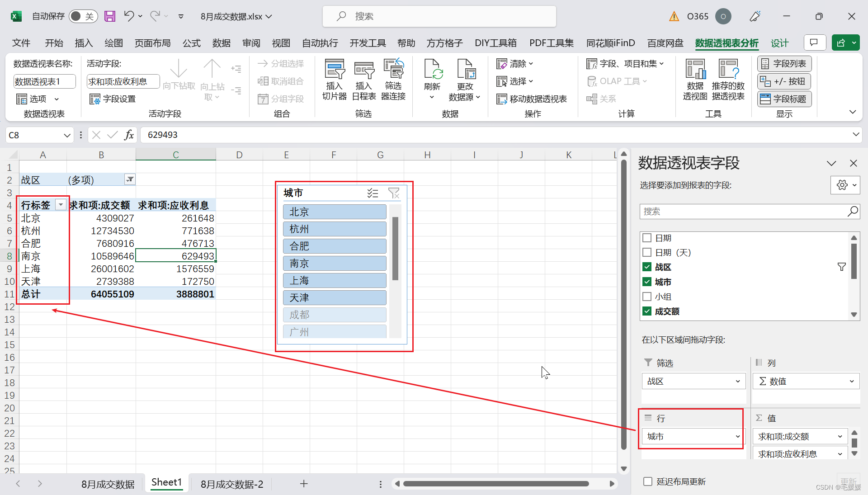
Task: Switch to the 设计 ribbon tab
Action: (779, 43)
